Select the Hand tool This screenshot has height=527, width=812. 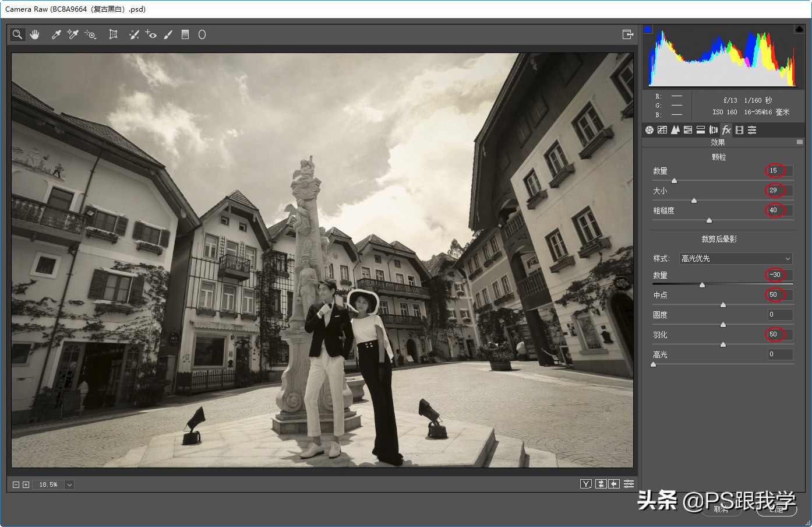point(34,34)
